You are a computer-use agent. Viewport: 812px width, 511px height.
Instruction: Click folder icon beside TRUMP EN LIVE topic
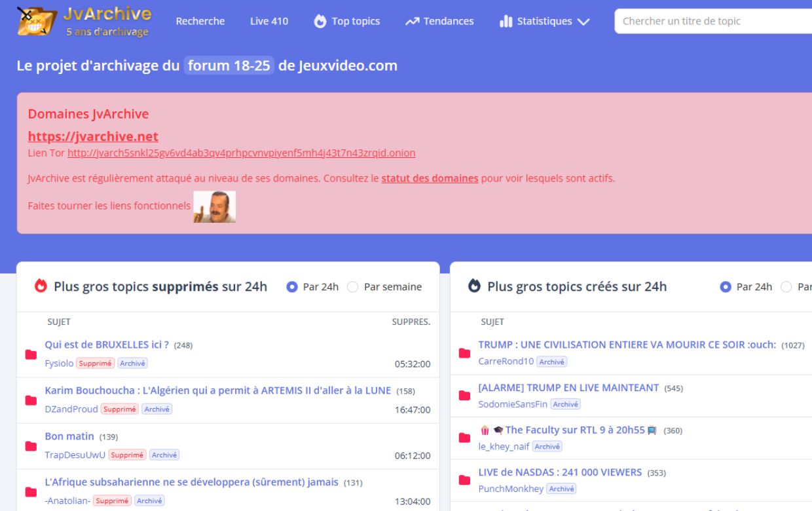(464, 396)
